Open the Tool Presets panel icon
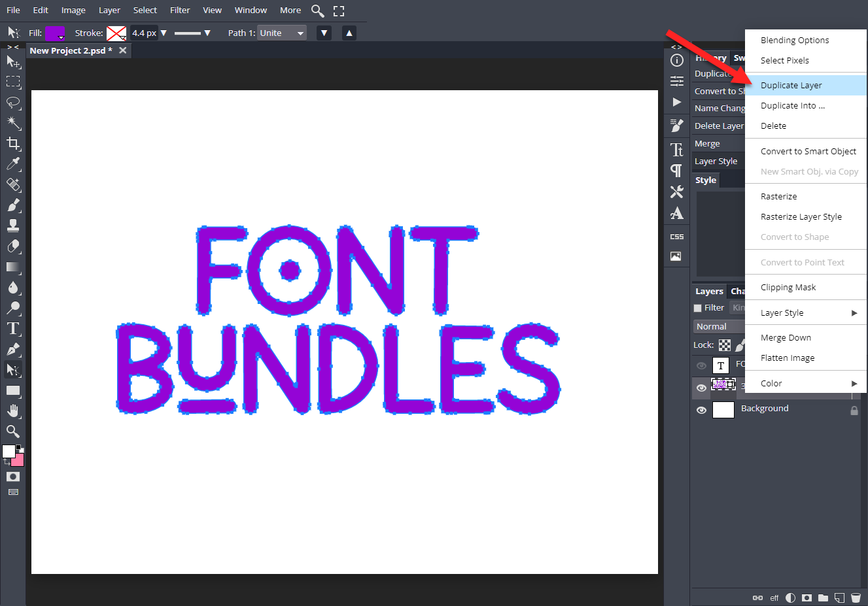The image size is (868, 606). point(677,192)
